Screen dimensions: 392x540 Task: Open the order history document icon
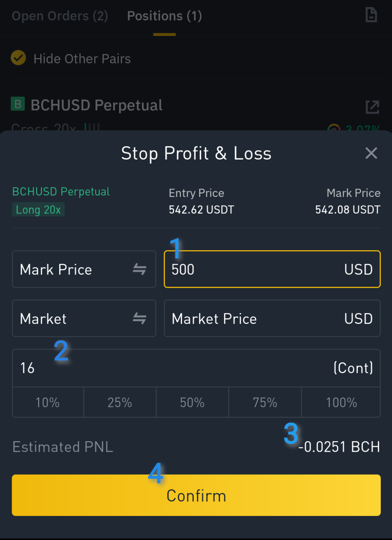click(x=371, y=15)
